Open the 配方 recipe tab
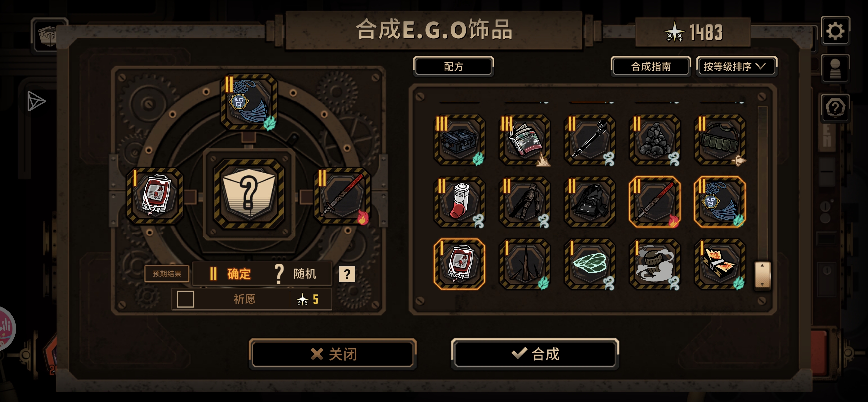This screenshot has height=402, width=868. pos(453,66)
